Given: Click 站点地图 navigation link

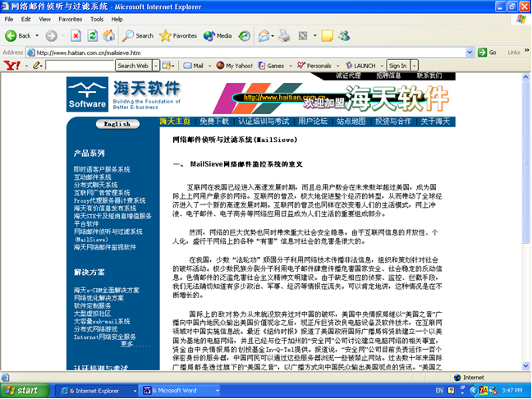Looking at the screenshot, I should [351, 122].
